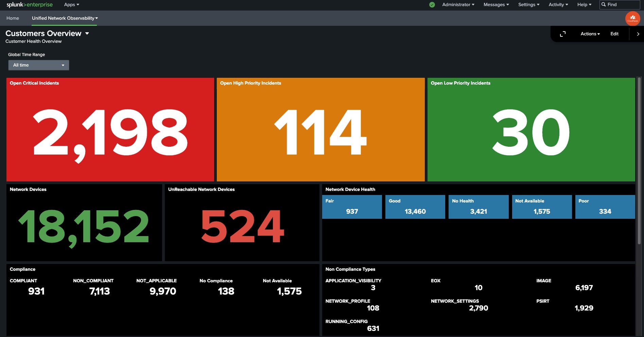Click the Edit dashboard button
The width and height of the screenshot is (644, 337).
(x=614, y=34)
